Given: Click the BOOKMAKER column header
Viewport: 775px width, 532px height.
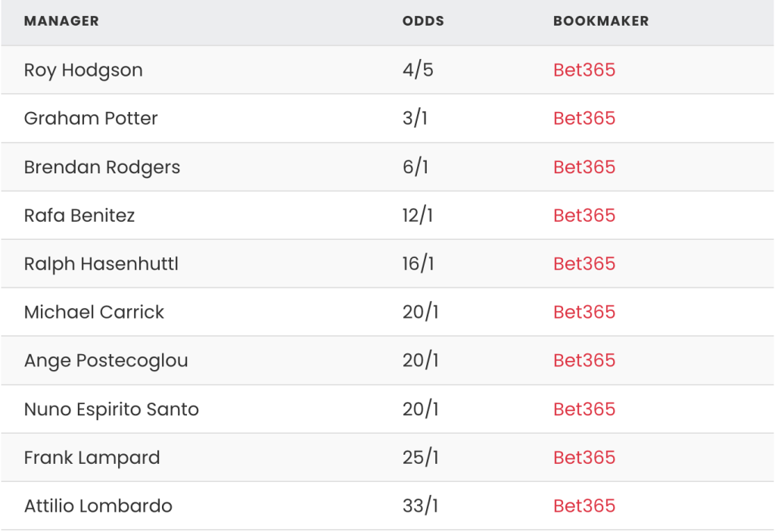Looking at the screenshot, I should pos(601,20).
